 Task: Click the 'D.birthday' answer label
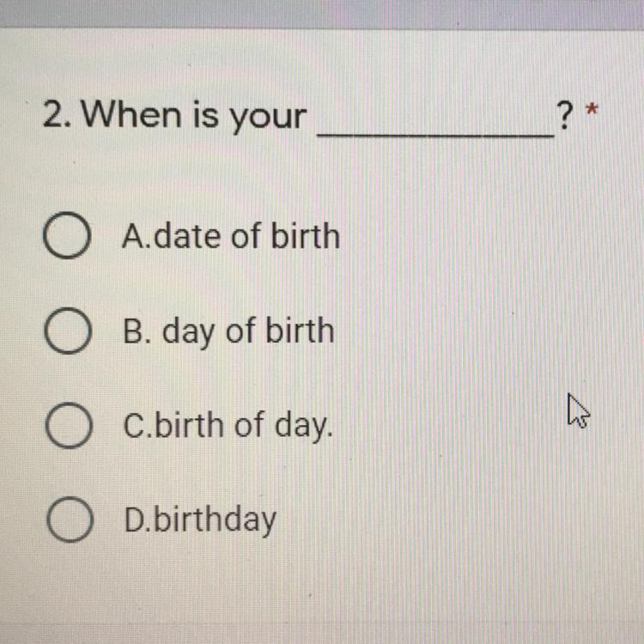200,520
